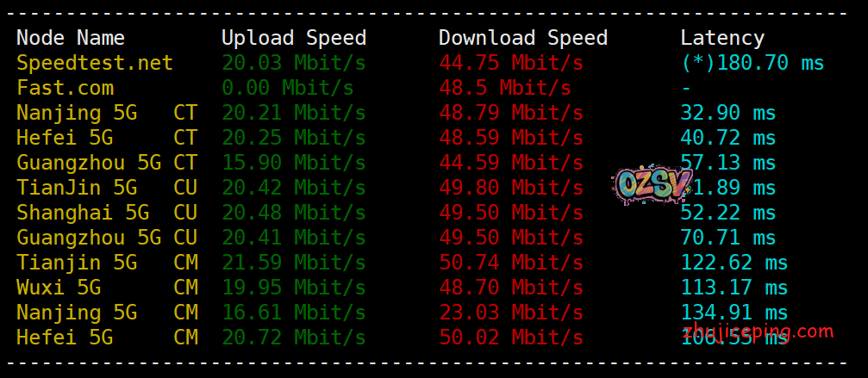The width and height of the screenshot is (868, 378).
Task: Select the Latency column header
Action: (x=722, y=39)
